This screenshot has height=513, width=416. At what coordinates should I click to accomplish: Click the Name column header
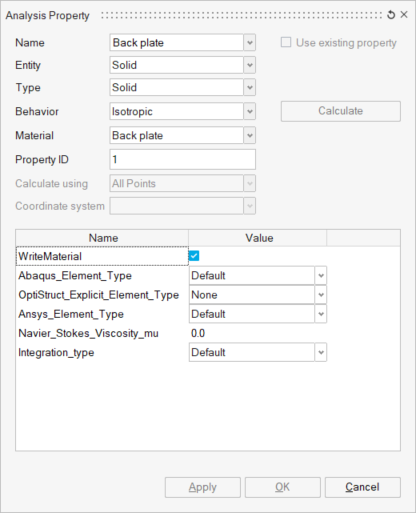[102, 238]
